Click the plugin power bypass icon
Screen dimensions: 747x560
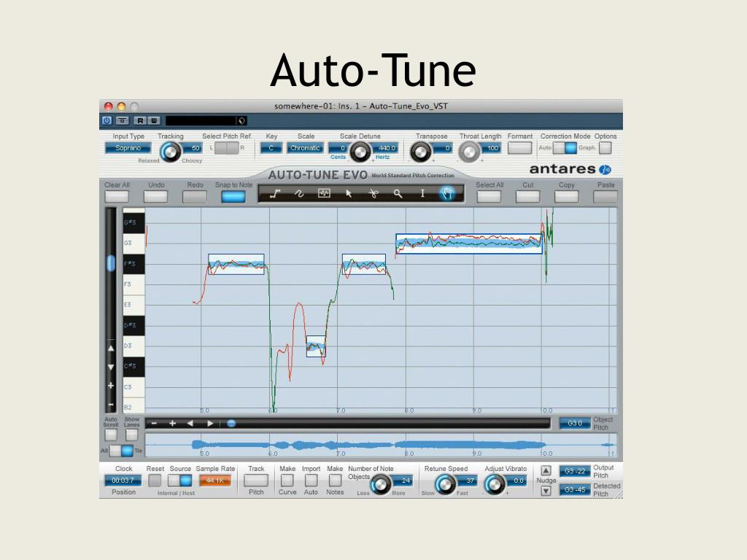[x=107, y=120]
